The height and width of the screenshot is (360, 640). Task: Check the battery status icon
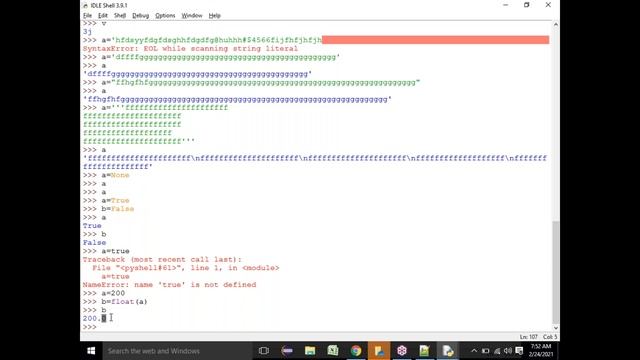(485, 351)
